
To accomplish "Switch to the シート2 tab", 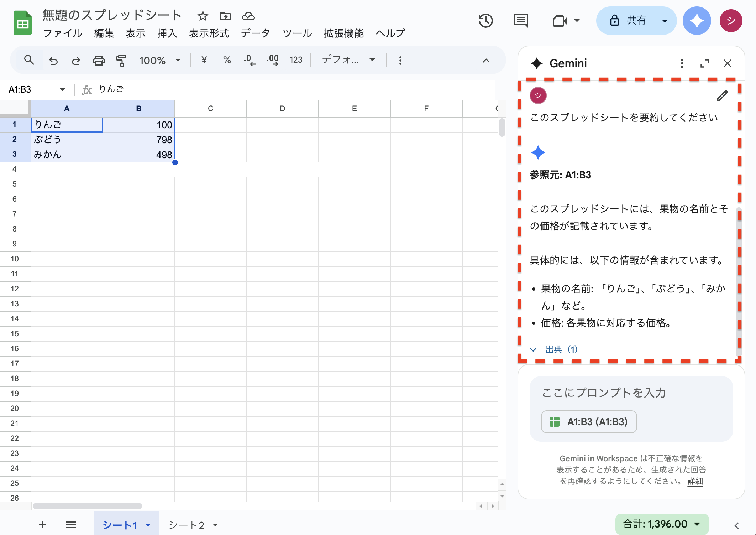I will point(187,525).
